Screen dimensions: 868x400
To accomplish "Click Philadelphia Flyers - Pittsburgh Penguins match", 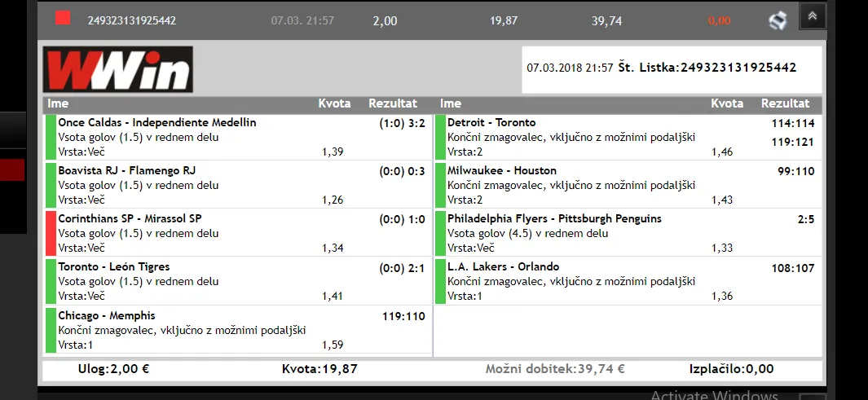I will point(554,218).
